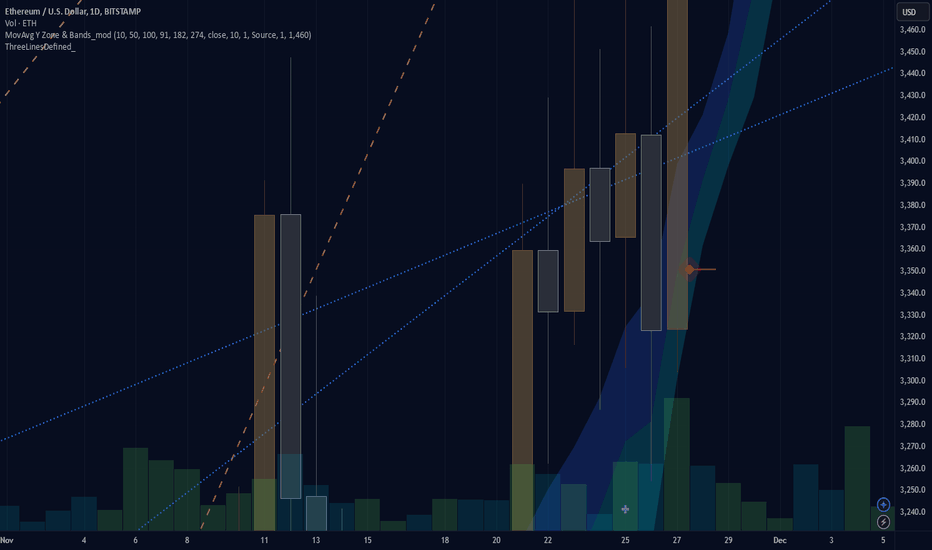
Task: Click date 27 on the time axis
Action: pyautogui.click(x=677, y=540)
